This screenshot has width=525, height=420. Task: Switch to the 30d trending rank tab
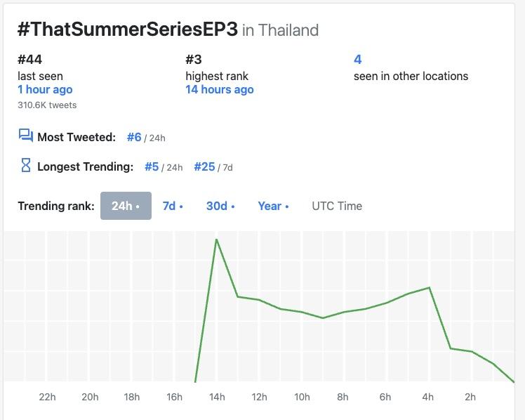point(220,206)
